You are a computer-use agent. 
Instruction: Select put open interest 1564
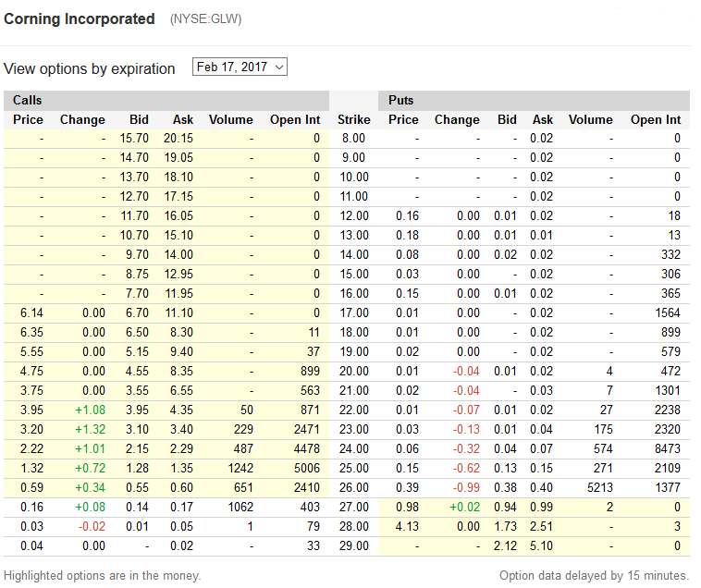click(x=668, y=313)
